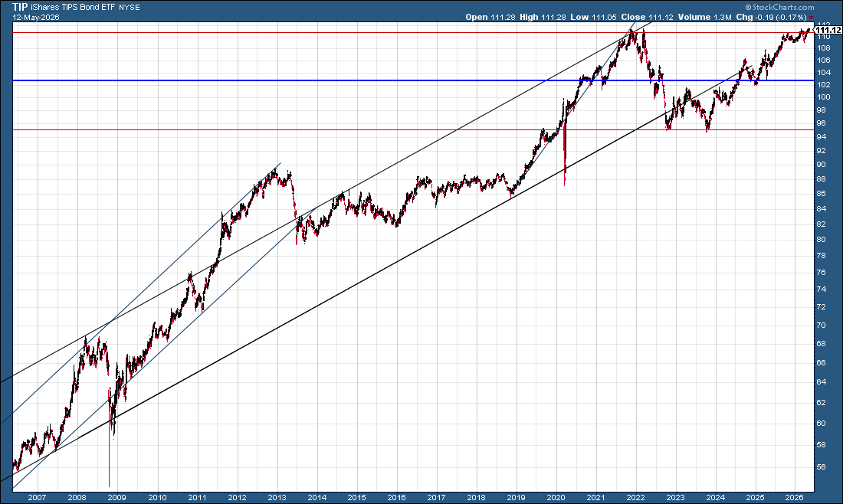Click the Open 111.28 value
Screen dimensions: 843x504
(490, 17)
